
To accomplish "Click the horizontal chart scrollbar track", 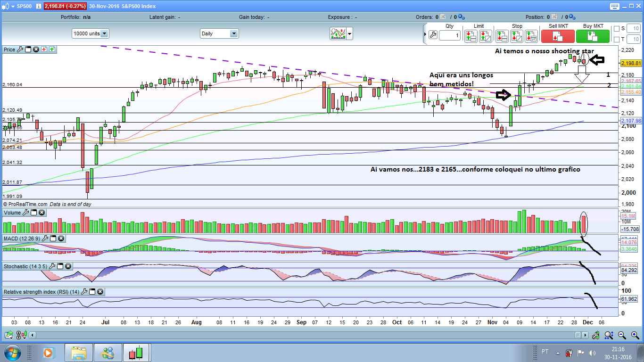I will click(305, 335).
